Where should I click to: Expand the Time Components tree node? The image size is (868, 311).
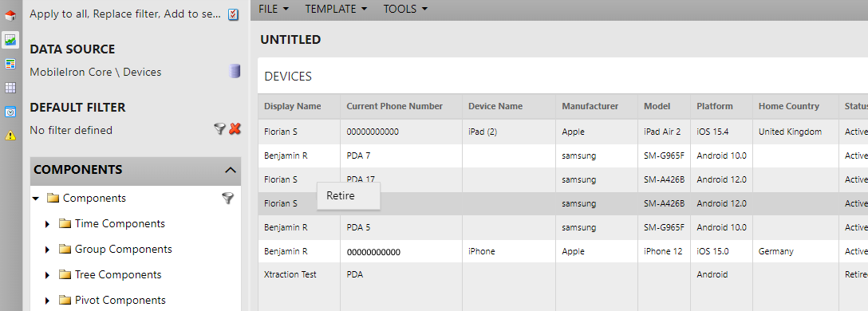[x=48, y=224]
